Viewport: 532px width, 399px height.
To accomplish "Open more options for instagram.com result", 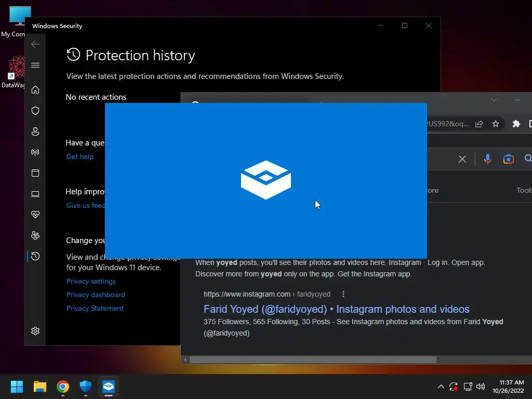I will 343,294.
